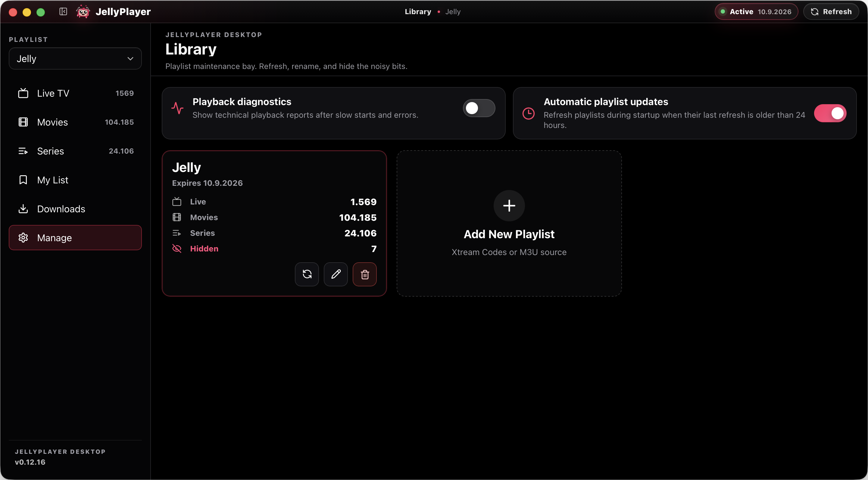868x480 pixels.
Task: Open the Jelly playlist dropdown
Action: [x=75, y=59]
